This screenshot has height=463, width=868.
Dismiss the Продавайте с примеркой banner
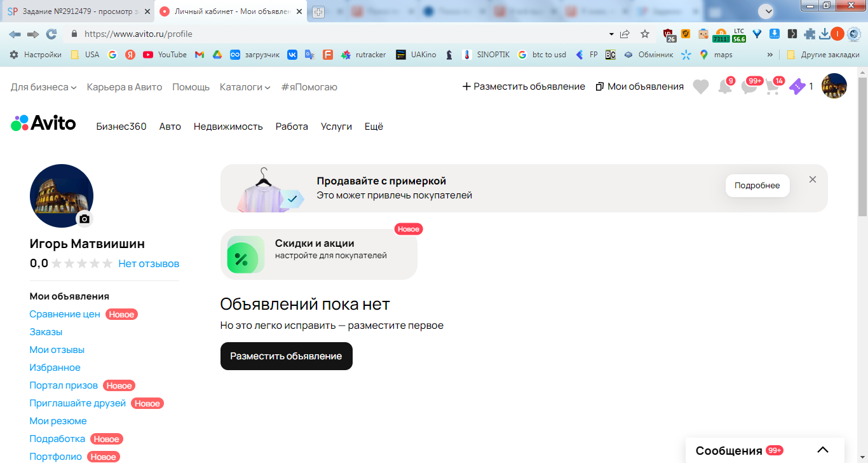click(x=813, y=179)
